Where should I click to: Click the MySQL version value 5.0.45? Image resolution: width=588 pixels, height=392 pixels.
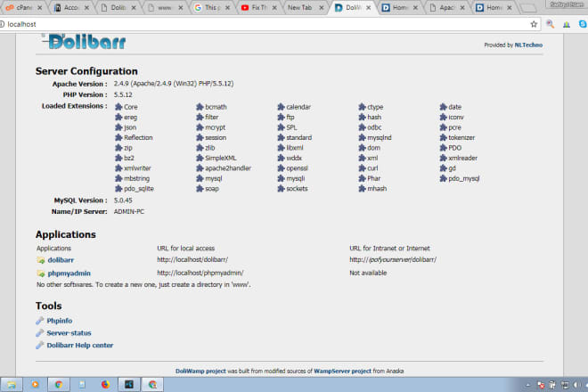pyautogui.click(x=123, y=200)
